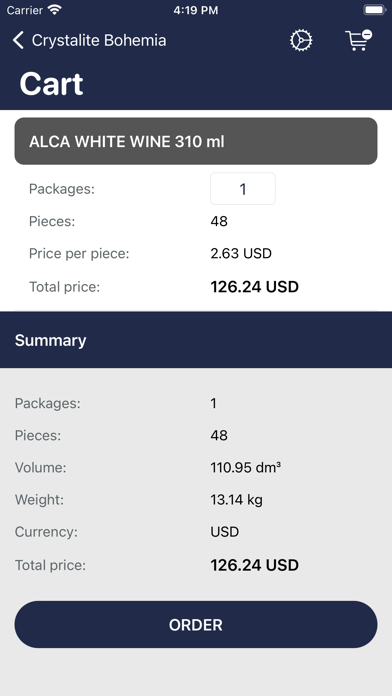This screenshot has width=392, height=696.
Task: Select item total price 126.24 USD
Action: pyautogui.click(x=254, y=287)
